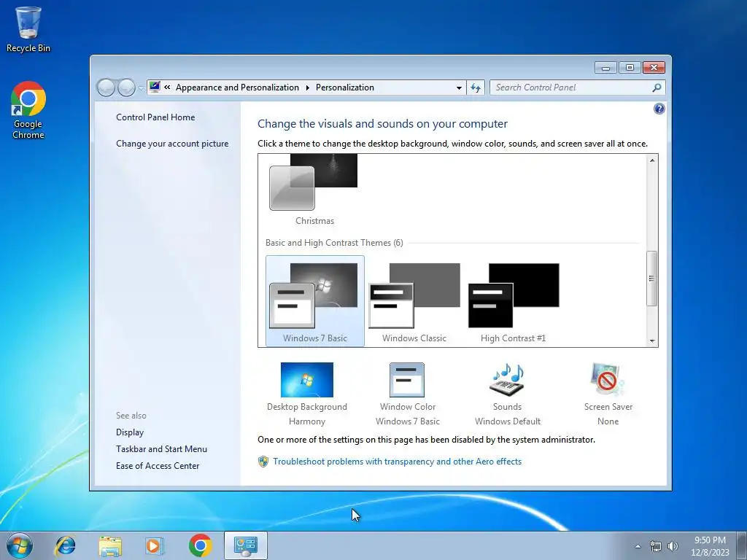
Task: Open Display under See also
Action: [130, 432]
